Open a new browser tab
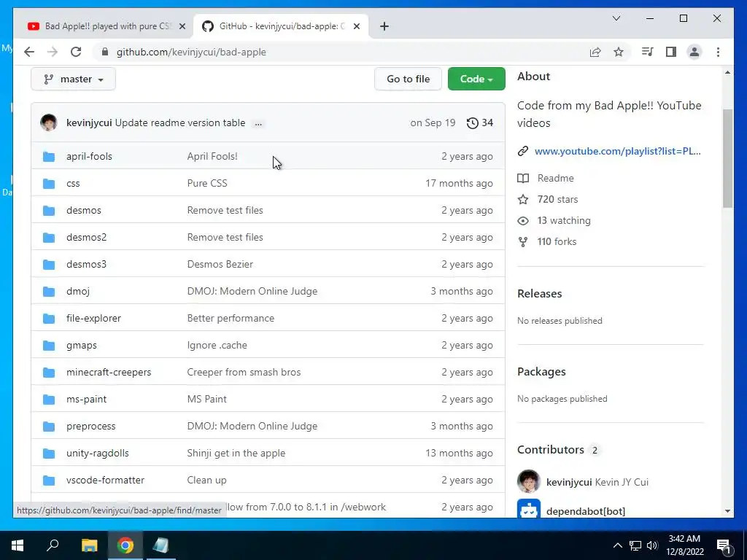 pos(384,26)
